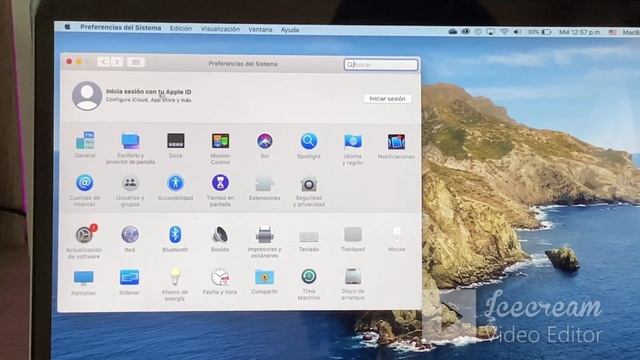Screen dimensions: 640x360
Task: Click the forward navigation arrow
Action: click(x=117, y=62)
